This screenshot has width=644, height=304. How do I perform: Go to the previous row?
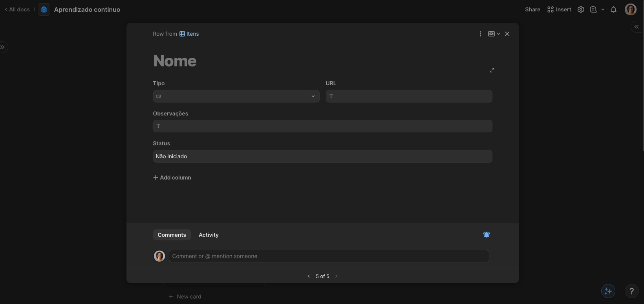click(x=309, y=276)
